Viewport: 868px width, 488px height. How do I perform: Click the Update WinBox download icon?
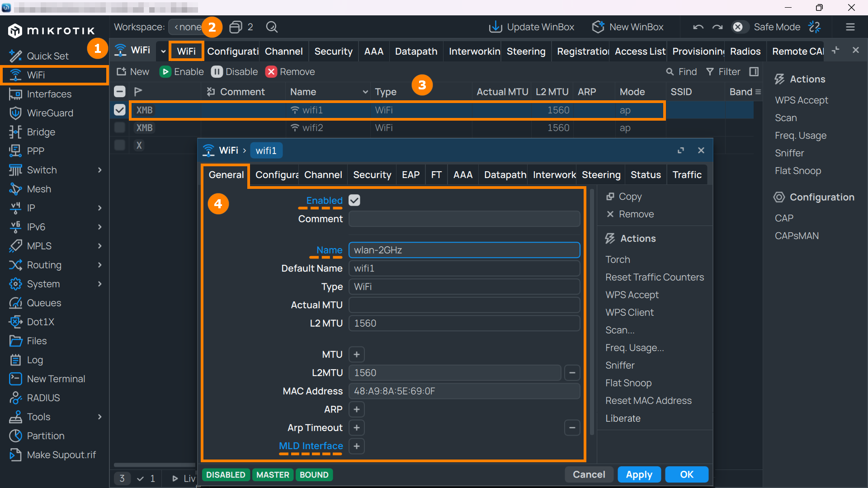point(495,27)
